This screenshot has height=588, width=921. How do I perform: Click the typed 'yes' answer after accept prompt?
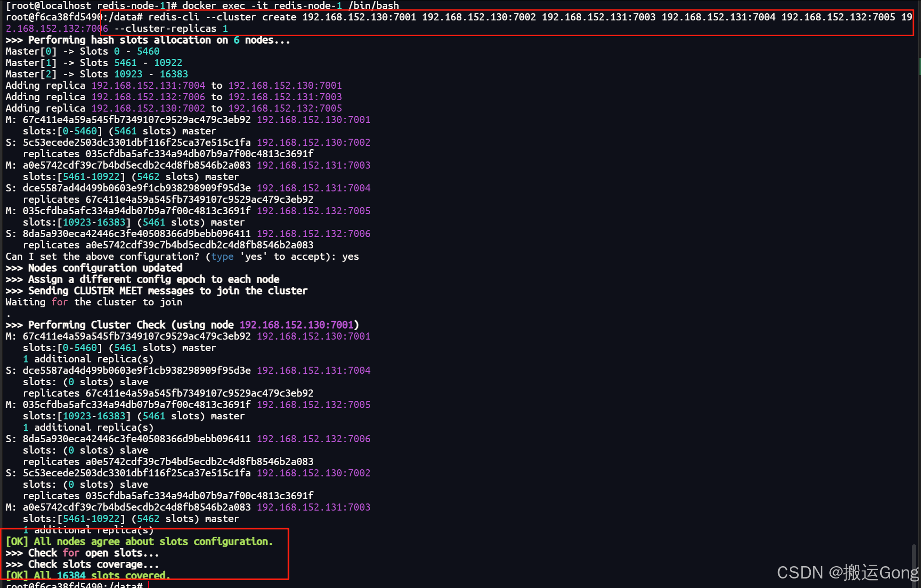coord(350,256)
